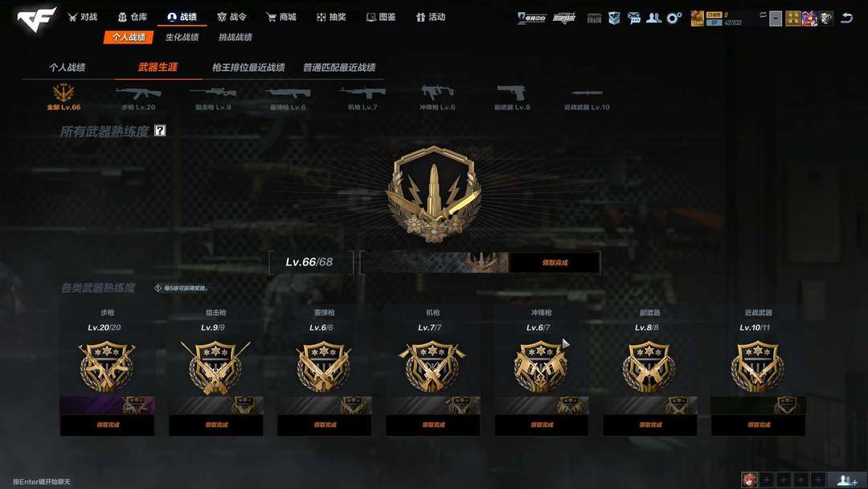
Task: Open the 枪王排位最近战绩 tab
Action: [x=248, y=68]
